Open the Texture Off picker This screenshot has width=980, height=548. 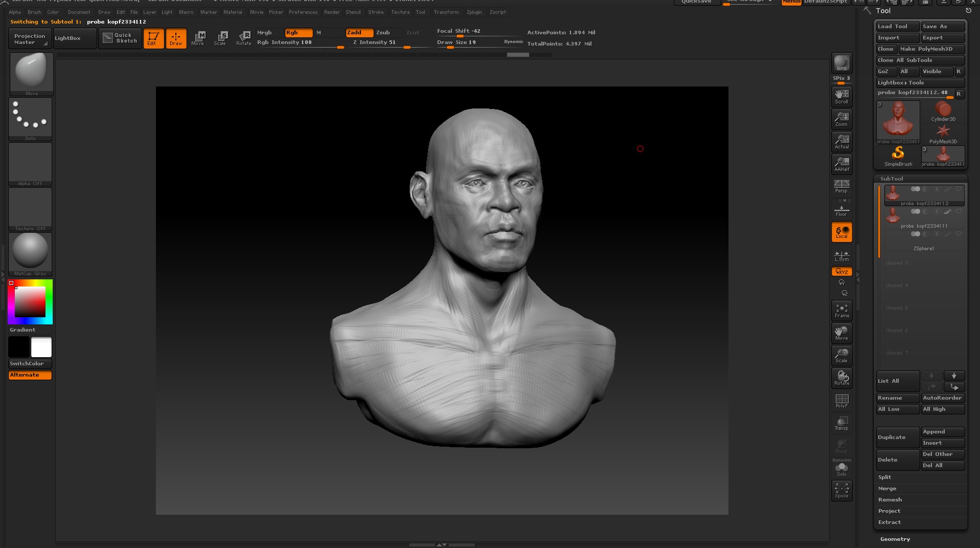[31, 209]
